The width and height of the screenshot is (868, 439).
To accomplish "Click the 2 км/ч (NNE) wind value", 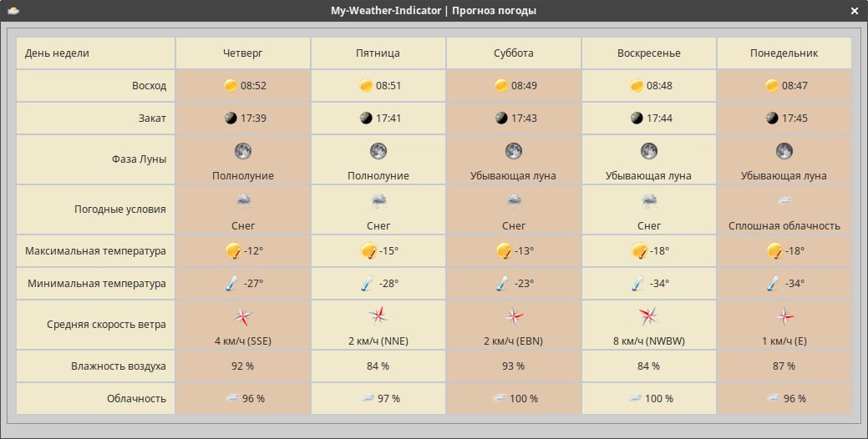I will pos(378,341).
